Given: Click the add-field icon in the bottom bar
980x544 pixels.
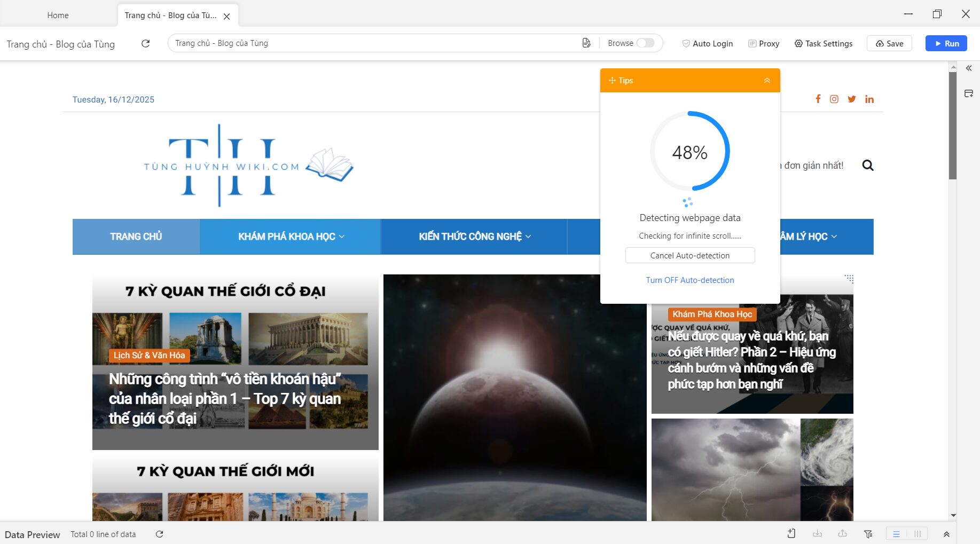Looking at the screenshot, I should point(791,533).
